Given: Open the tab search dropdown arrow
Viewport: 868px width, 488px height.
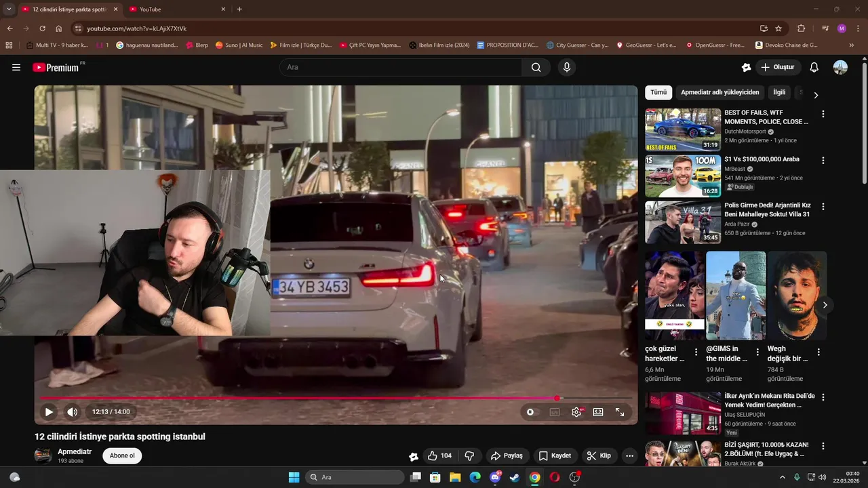Looking at the screenshot, I should 9,9.
